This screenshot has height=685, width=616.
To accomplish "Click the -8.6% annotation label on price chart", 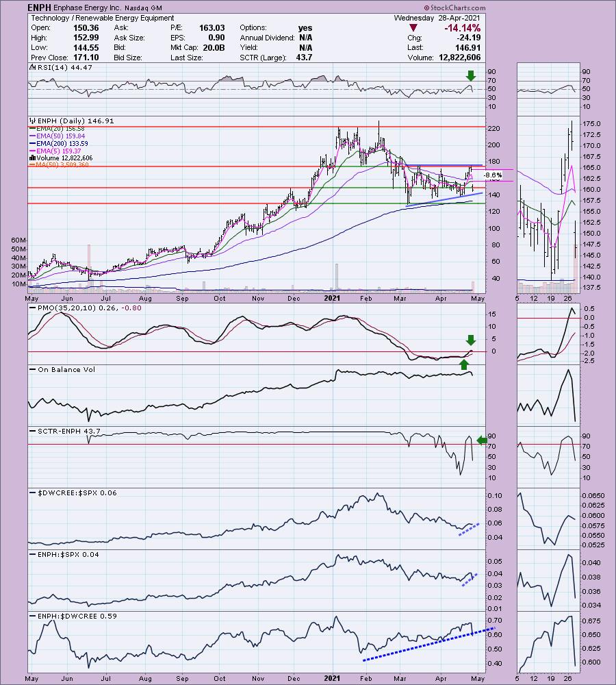I will pos(493,175).
